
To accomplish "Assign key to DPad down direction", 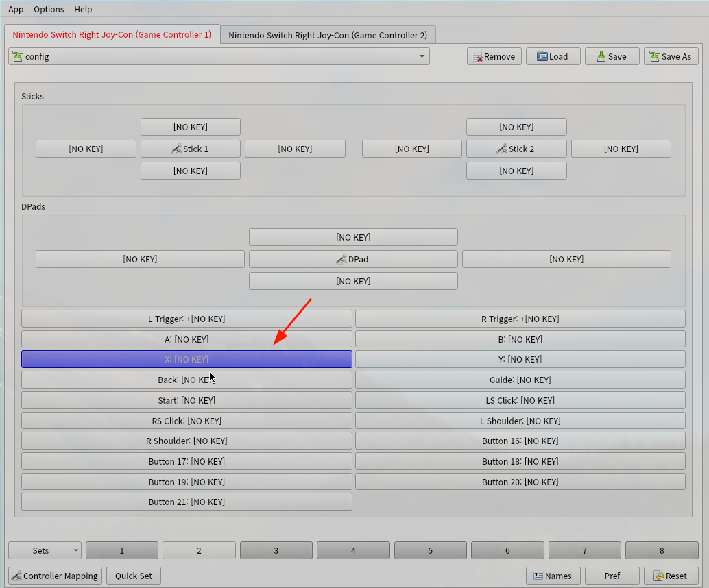I will point(353,281).
